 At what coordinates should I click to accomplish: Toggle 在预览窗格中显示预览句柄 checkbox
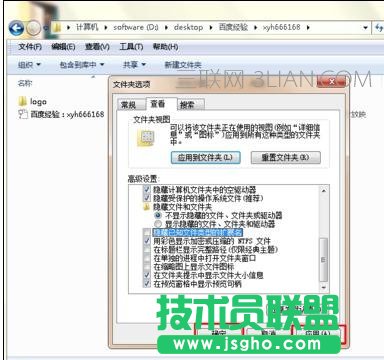[x=147, y=284]
